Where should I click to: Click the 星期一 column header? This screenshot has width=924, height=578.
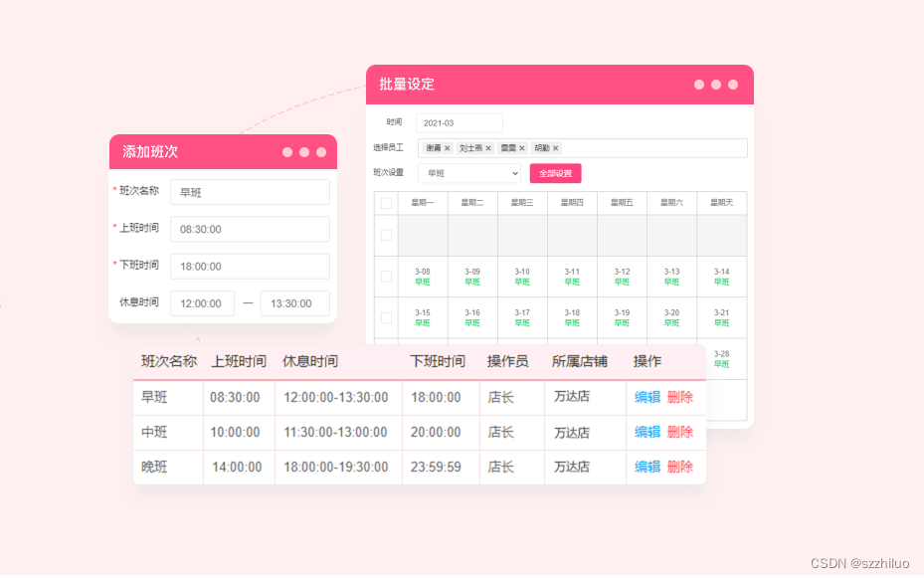click(423, 203)
